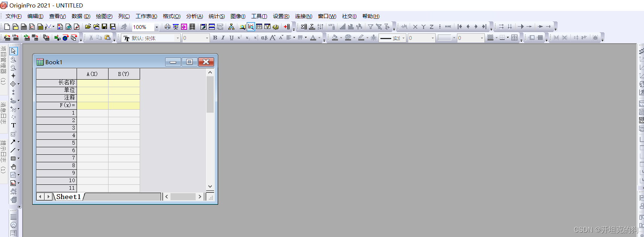Select the Zoom In tool
Viewport: 644px width, 237px height.
[x=14, y=59]
